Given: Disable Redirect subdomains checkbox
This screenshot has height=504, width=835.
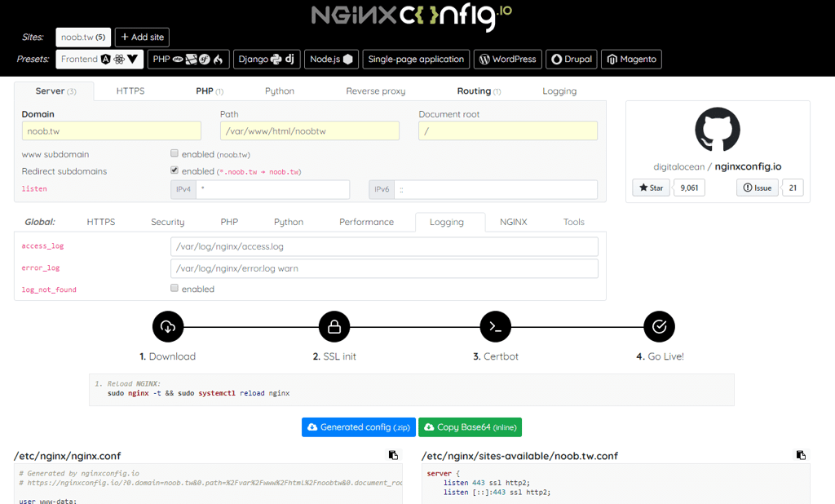Looking at the screenshot, I should point(175,170).
